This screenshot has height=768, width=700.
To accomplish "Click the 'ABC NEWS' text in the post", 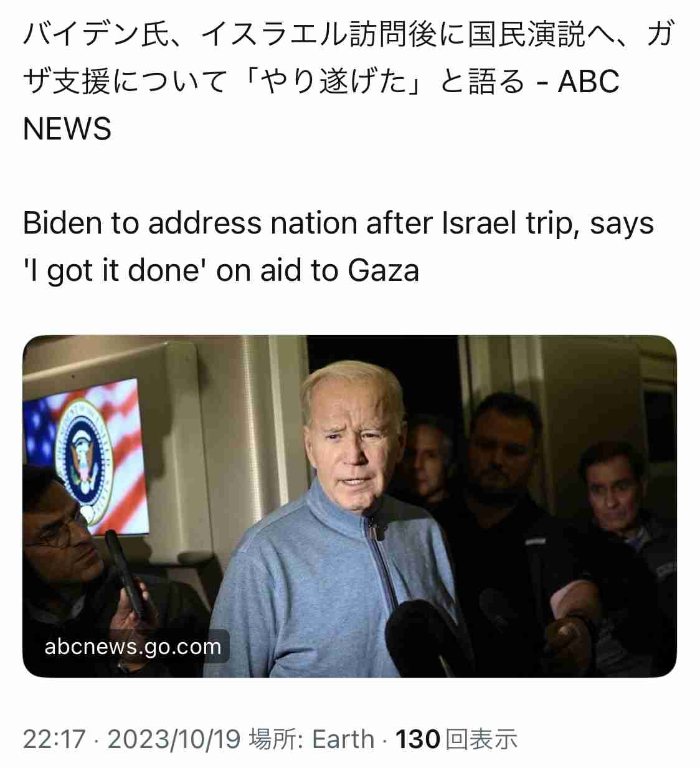I will pos(321,105).
